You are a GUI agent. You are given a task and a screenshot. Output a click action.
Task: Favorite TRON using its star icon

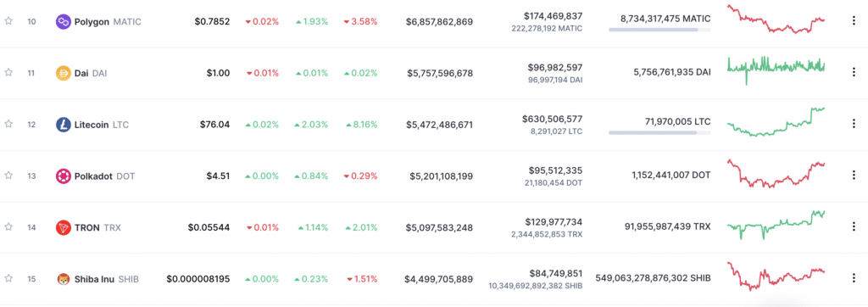pyautogui.click(x=8, y=226)
